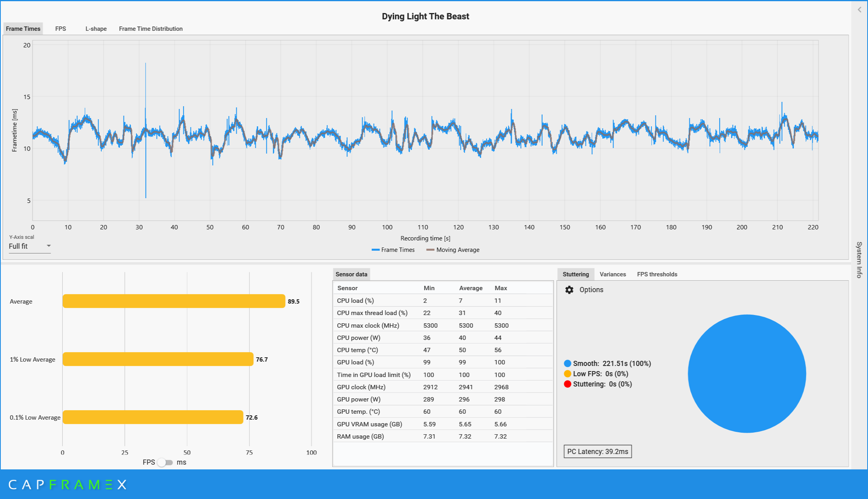
Task: Switch to the FPS chart tab
Action: pyautogui.click(x=60, y=29)
